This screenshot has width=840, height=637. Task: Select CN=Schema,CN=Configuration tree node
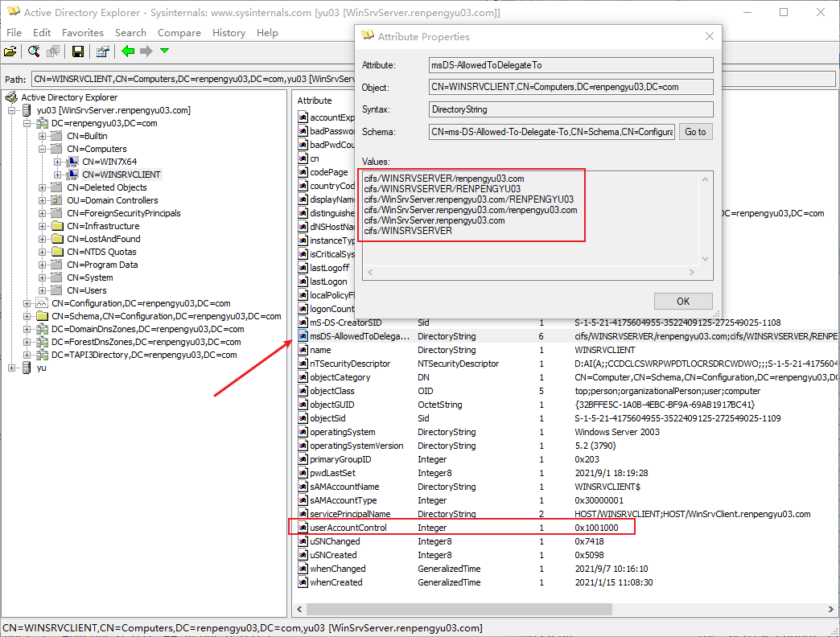166,316
